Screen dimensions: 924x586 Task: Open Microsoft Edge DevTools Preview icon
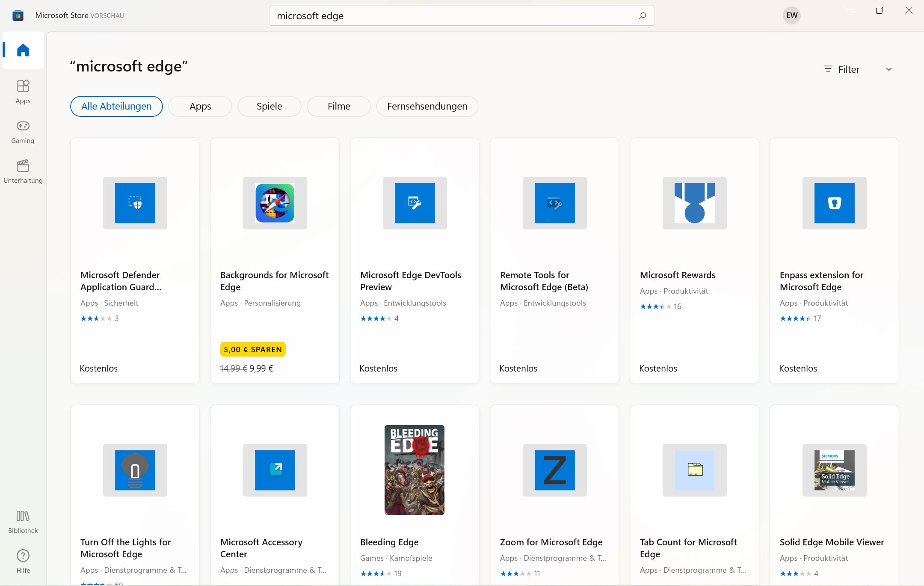click(x=415, y=203)
